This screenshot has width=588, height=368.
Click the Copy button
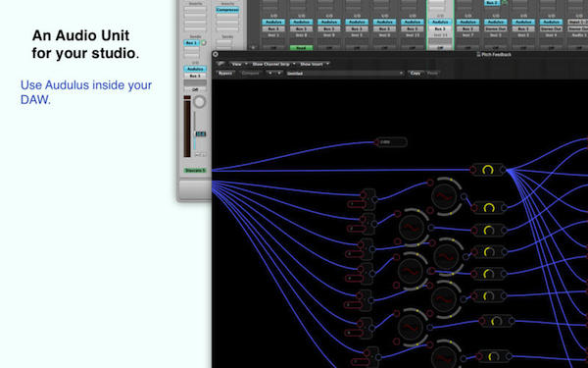pos(416,74)
